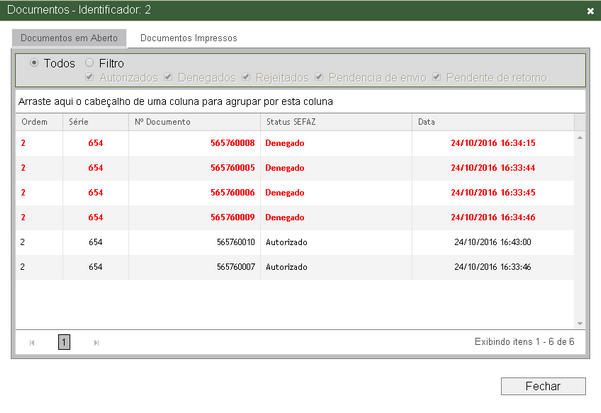Open the Documentos em Aberto tab
The height and width of the screenshot is (413, 601).
coord(69,38)
